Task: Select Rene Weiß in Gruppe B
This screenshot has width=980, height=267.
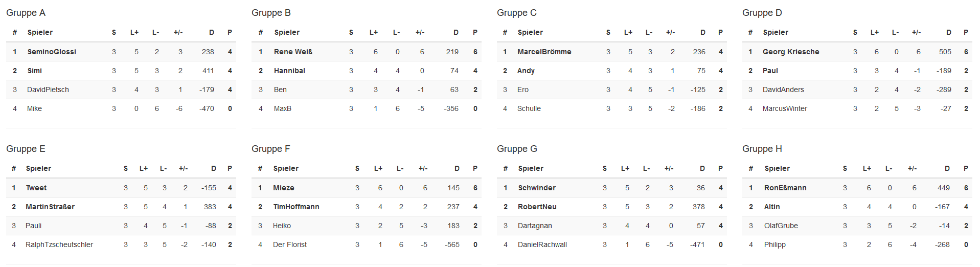Action: pyautogui.click(x=293, y=52)
